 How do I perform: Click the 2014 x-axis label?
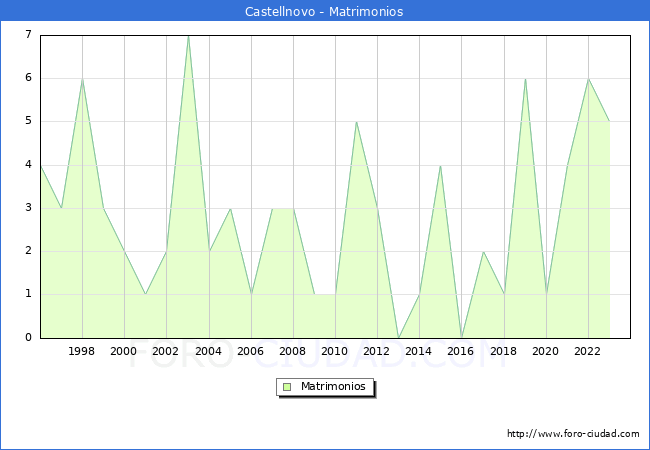[419, 351]
